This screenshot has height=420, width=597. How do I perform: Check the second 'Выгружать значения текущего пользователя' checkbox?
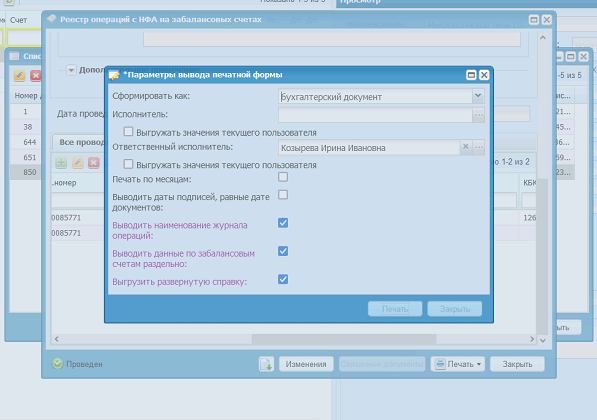128,164
